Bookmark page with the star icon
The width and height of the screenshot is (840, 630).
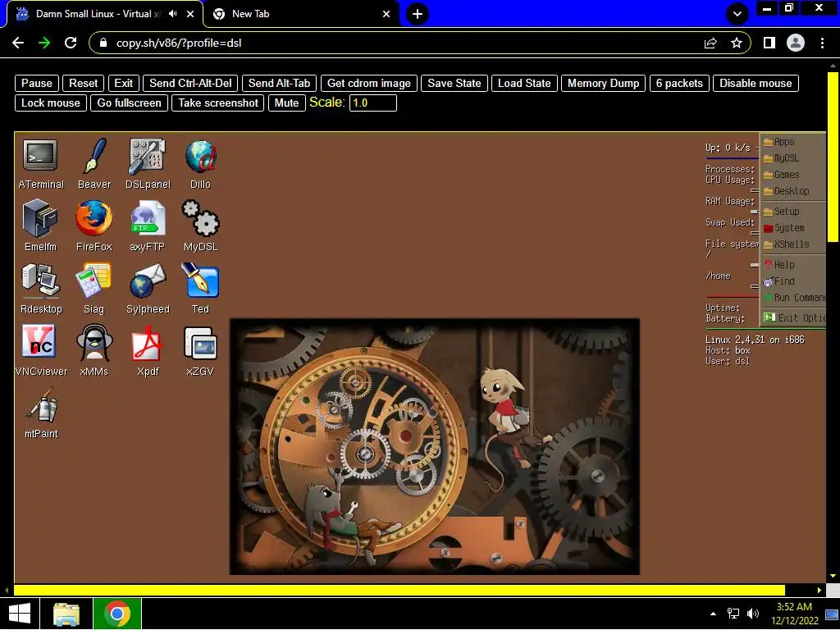point(737,43)
